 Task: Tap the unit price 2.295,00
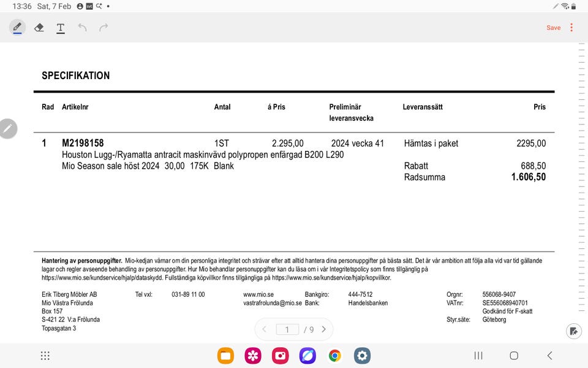click(288, 143)
